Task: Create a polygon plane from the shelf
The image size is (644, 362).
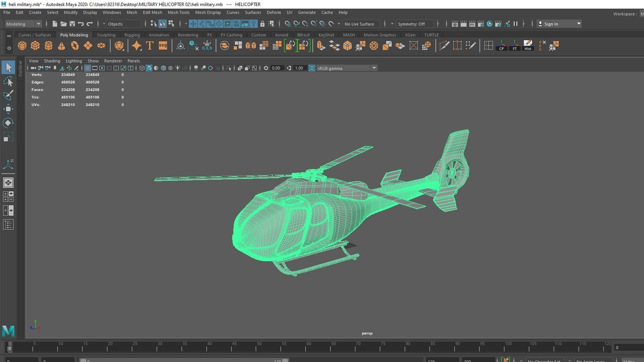Action: pyautogui.click(x=88, y=46)
